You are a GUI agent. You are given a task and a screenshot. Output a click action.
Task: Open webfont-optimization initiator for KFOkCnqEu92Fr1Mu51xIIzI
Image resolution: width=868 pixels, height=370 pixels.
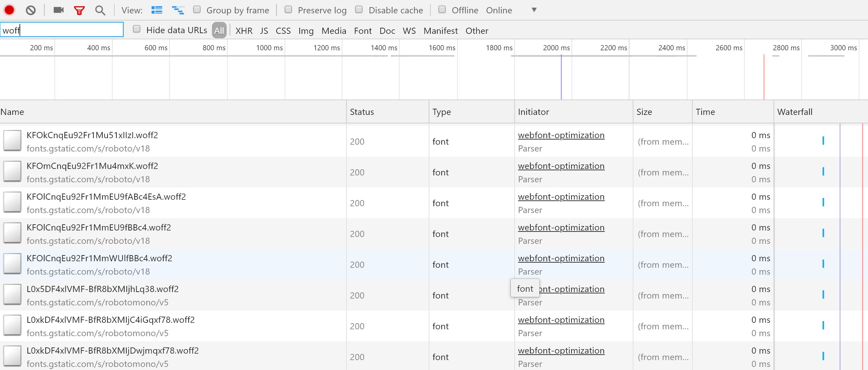(561, 135)
